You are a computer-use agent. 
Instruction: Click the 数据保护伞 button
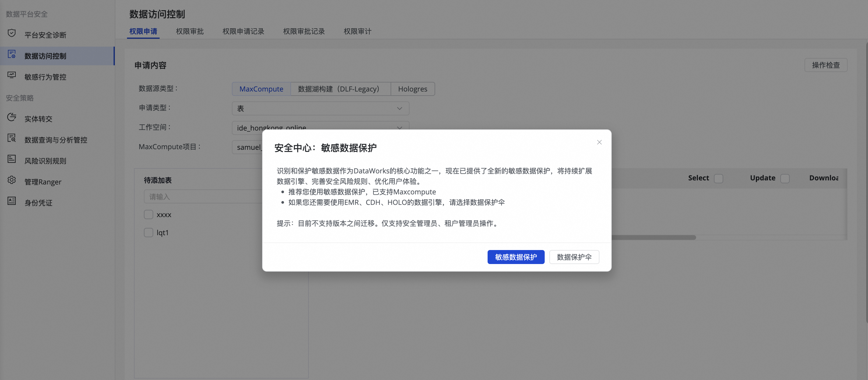point(574,257)
